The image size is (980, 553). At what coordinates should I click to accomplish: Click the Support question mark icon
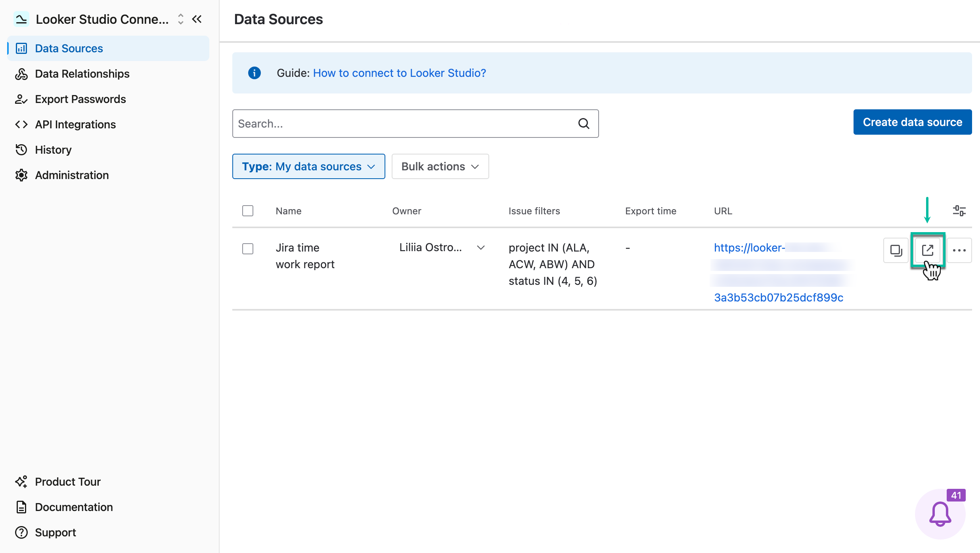coord(21,532)
